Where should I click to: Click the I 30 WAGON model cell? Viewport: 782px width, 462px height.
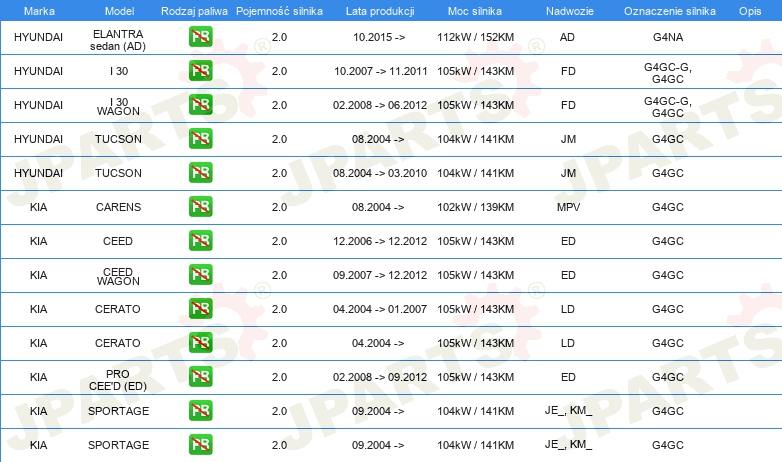tap(118, 106)
